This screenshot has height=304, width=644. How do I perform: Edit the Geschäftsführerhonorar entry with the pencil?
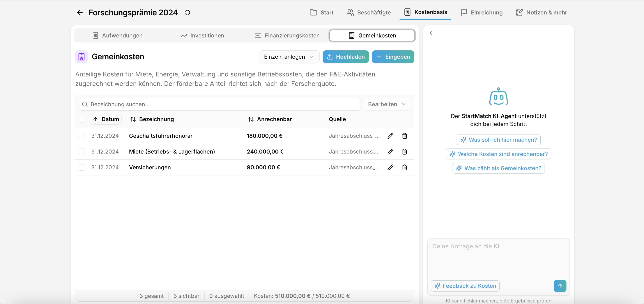point(390,136)
